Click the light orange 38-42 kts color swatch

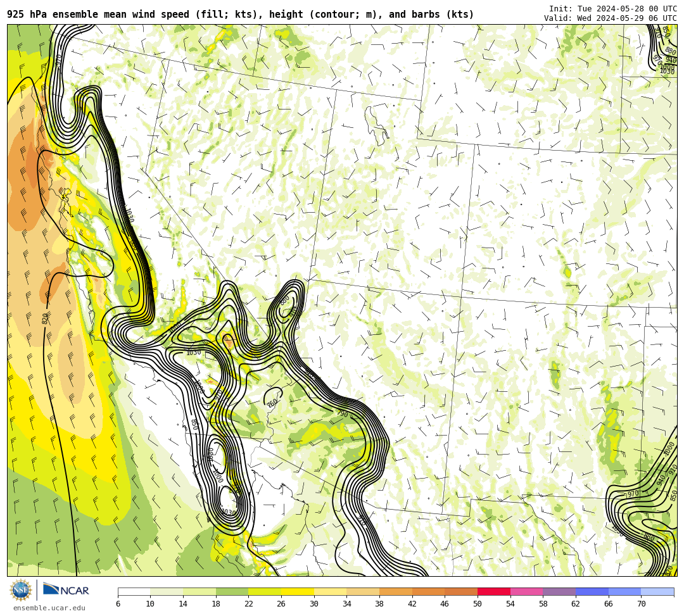point(396,591)
